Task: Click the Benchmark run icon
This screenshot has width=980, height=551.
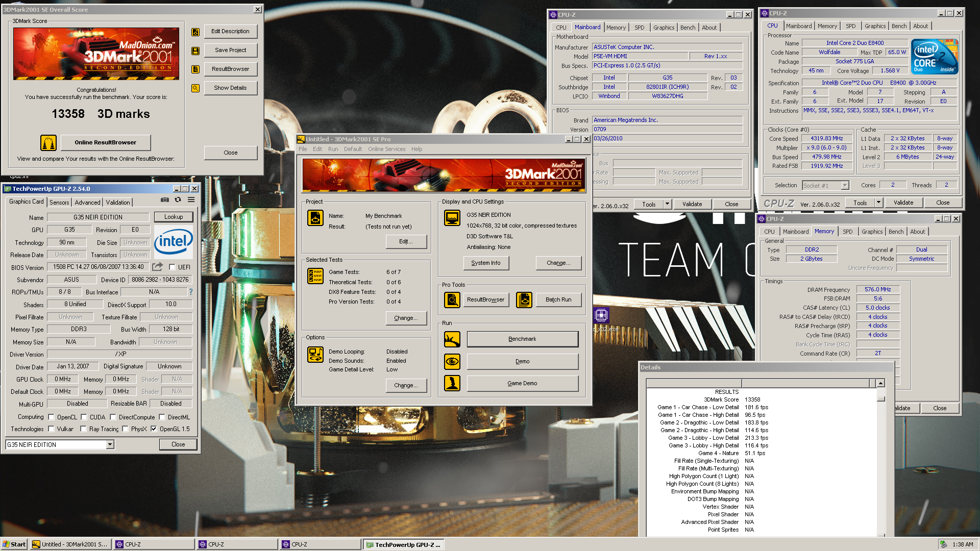Action: coord(452,339)
